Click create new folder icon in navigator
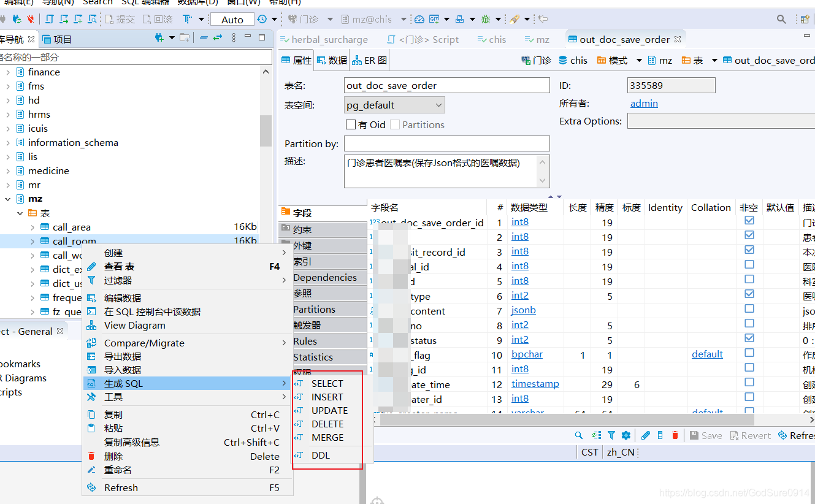This screenshot has width=815, height=504. pyautogui.click(x=185, y=38)
